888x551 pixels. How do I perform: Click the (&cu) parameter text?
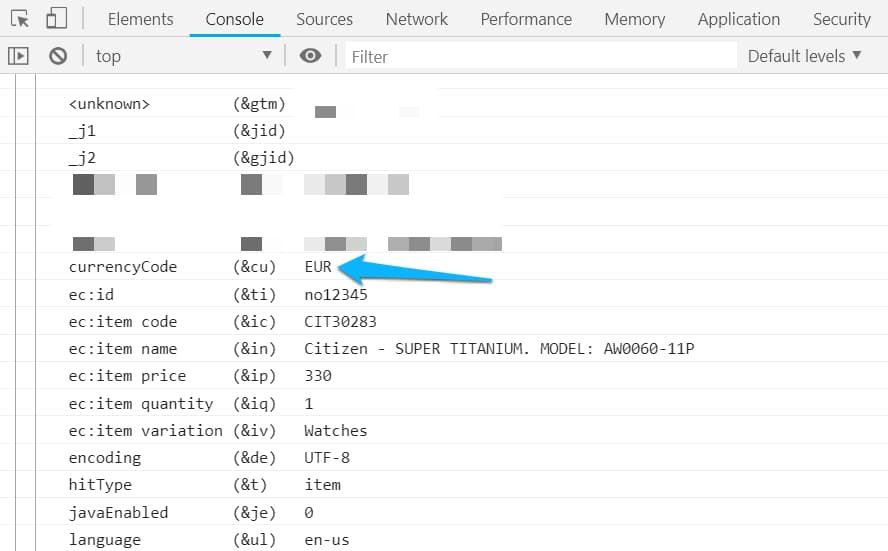click(254, 267)
